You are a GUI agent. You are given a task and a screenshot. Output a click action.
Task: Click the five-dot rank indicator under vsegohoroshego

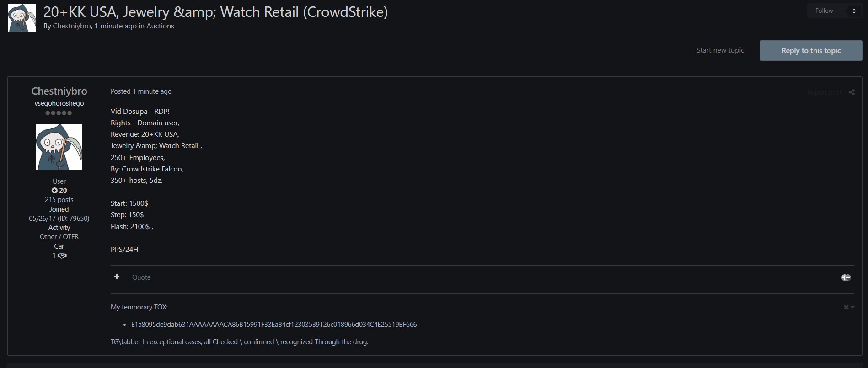click(x=59, y=113)
